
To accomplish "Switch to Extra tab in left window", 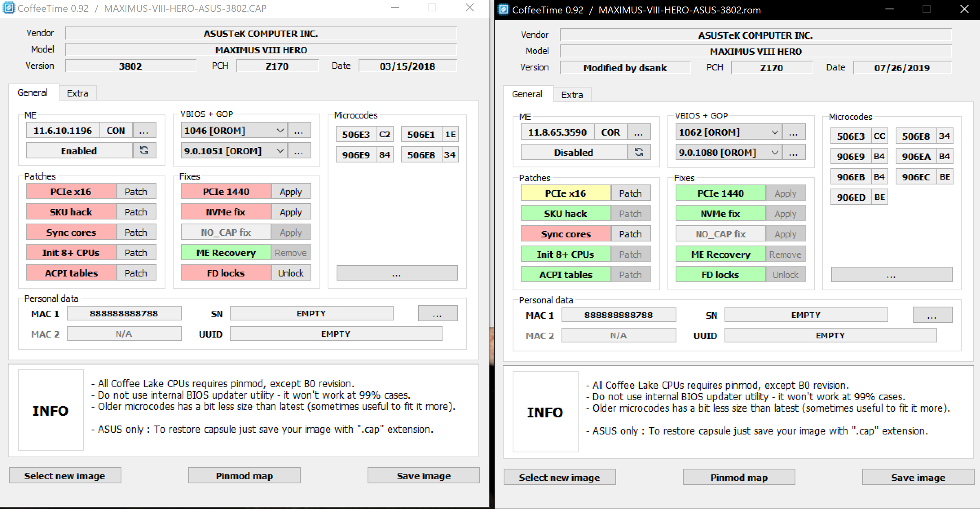I will point(77,93).
